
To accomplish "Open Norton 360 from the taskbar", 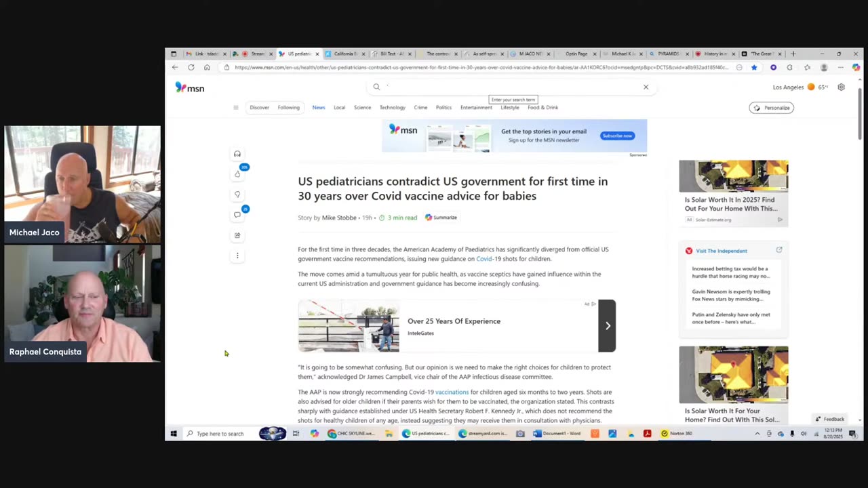I will point(677,434).
